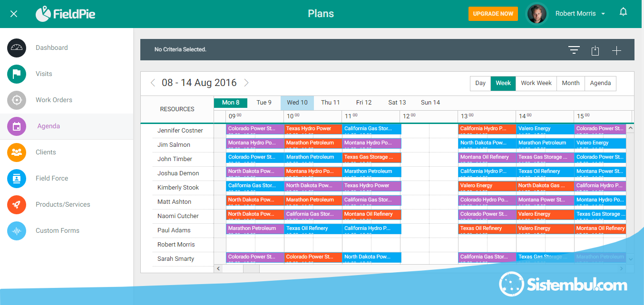Select the Wed 10 day header
The width and height of the screenshot is (644, 305).
pyautogui.click(x=297, y=103)
